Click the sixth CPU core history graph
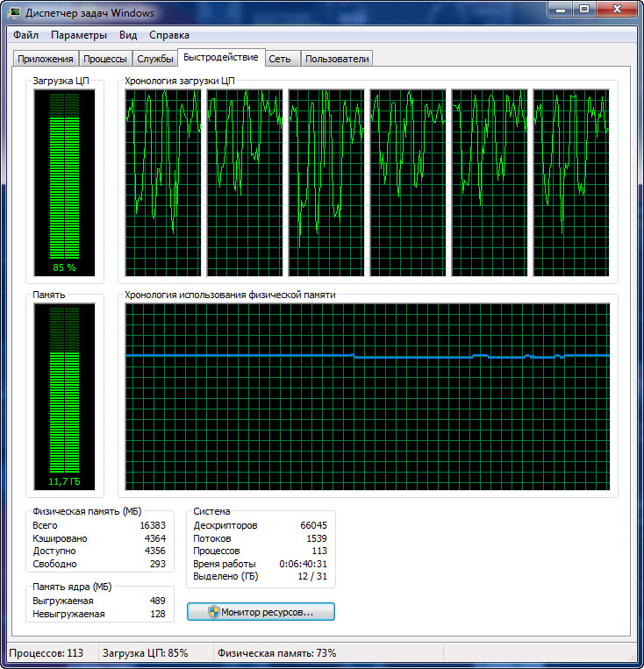 pyautogui.click(x=571, y=182)
